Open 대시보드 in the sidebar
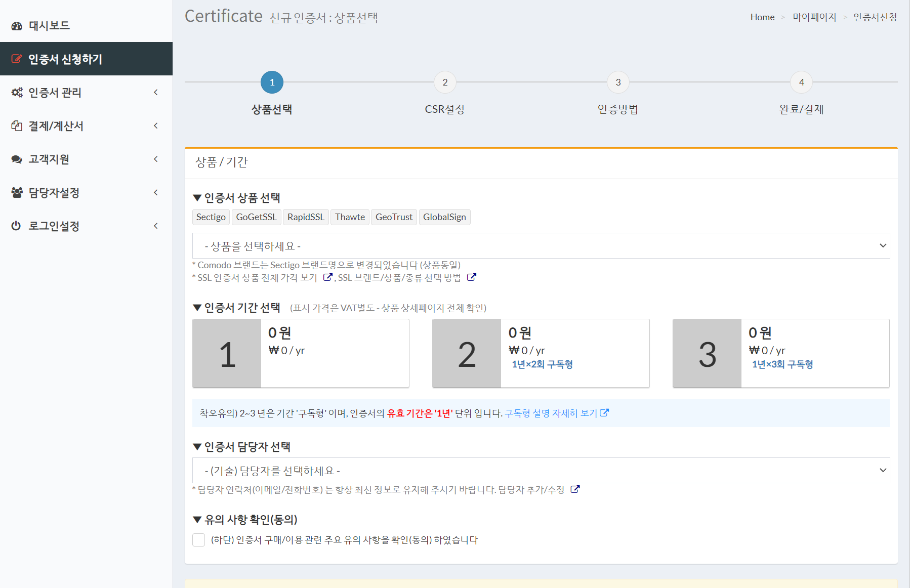The width and height of the screenshot is (910, 588). (86, 25)
